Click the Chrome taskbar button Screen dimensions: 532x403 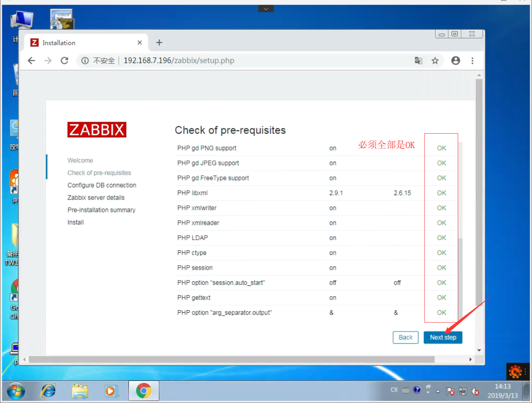pos(144,391)
